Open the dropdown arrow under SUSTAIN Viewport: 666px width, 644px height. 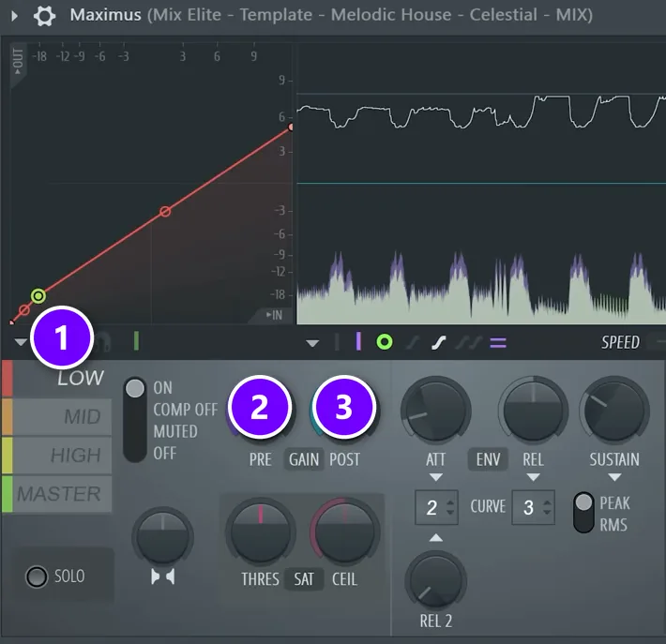pyautogui.click(x=614, y=477)
